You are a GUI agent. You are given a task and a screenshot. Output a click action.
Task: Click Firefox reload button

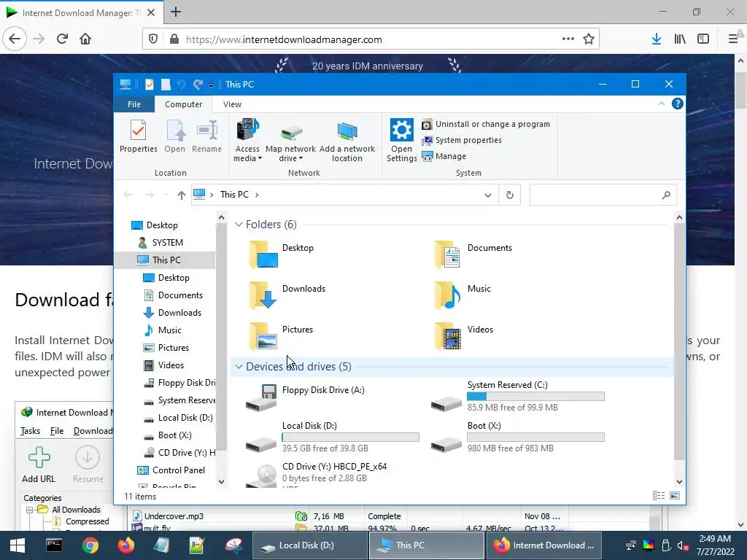coord(62,39)
